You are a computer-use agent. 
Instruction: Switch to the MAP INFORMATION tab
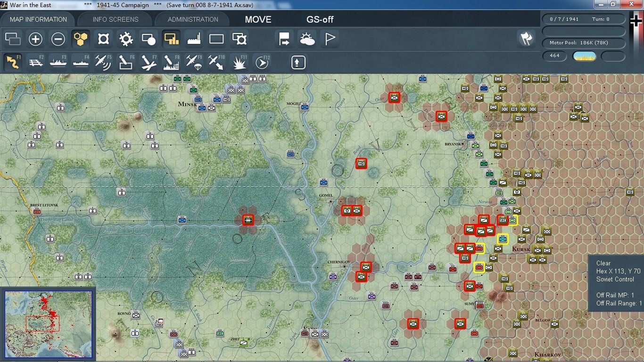click(38, 19)
